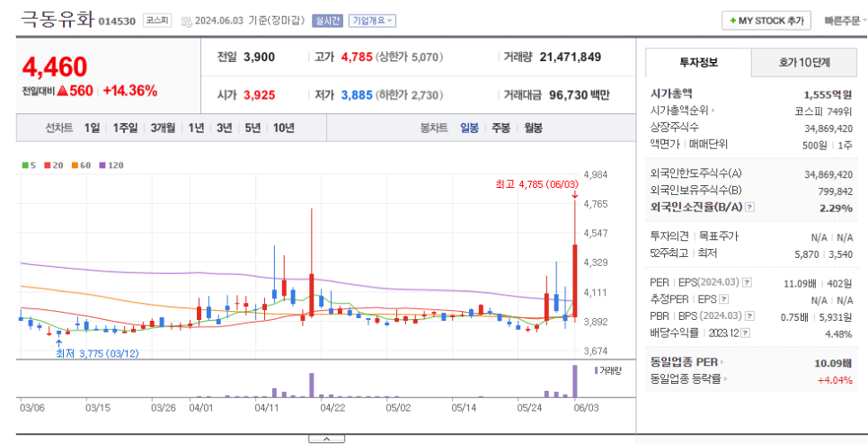This screenshot has height=444, width=868.
Task: Choose the 월봉 candle chart
Action: 533,128
